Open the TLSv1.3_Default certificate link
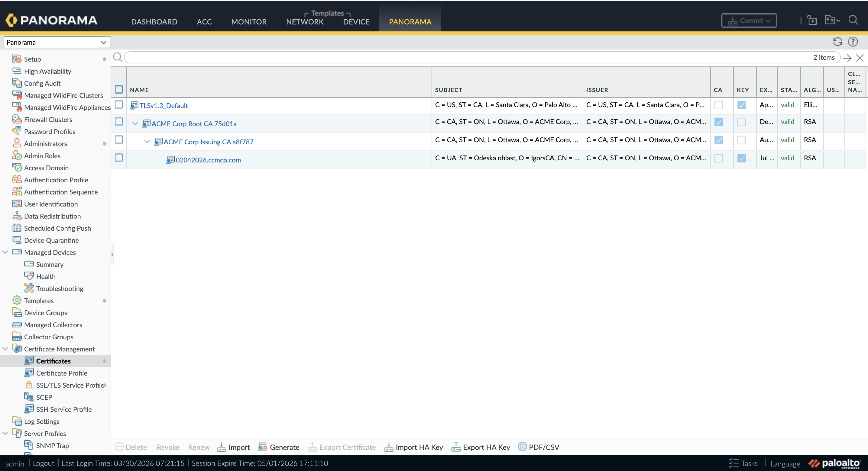 164,106
